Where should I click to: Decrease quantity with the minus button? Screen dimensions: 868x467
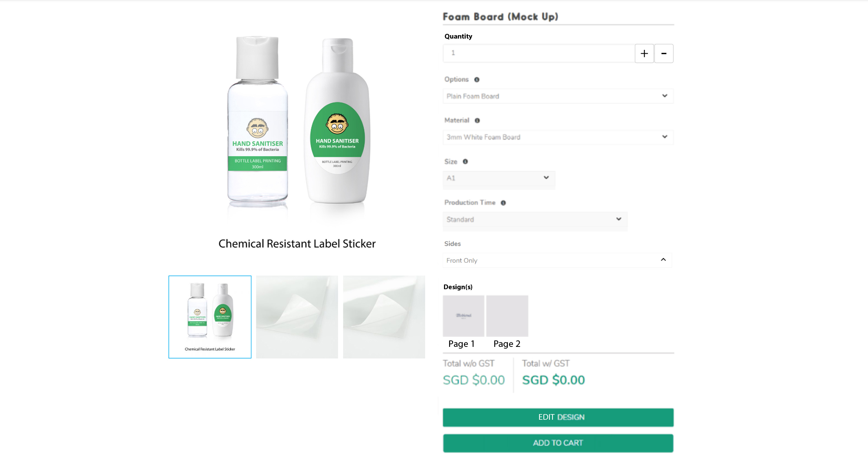[x=664, y=53]
